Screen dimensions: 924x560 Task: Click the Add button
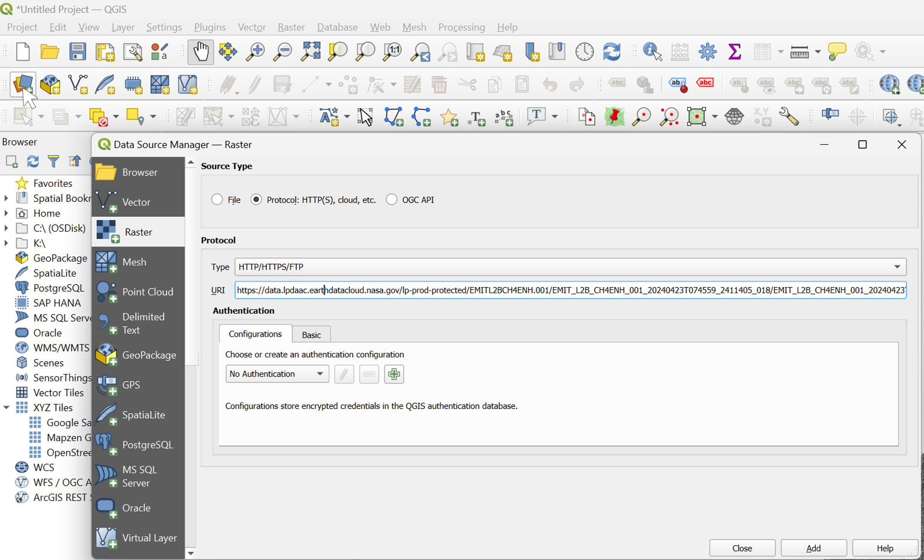click(x=813, y=548)
